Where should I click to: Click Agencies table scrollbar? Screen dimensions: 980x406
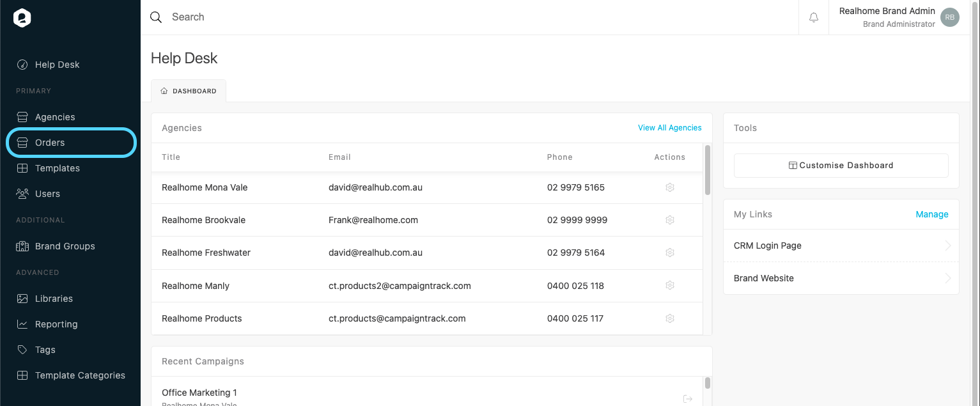(x=707, y=170)
